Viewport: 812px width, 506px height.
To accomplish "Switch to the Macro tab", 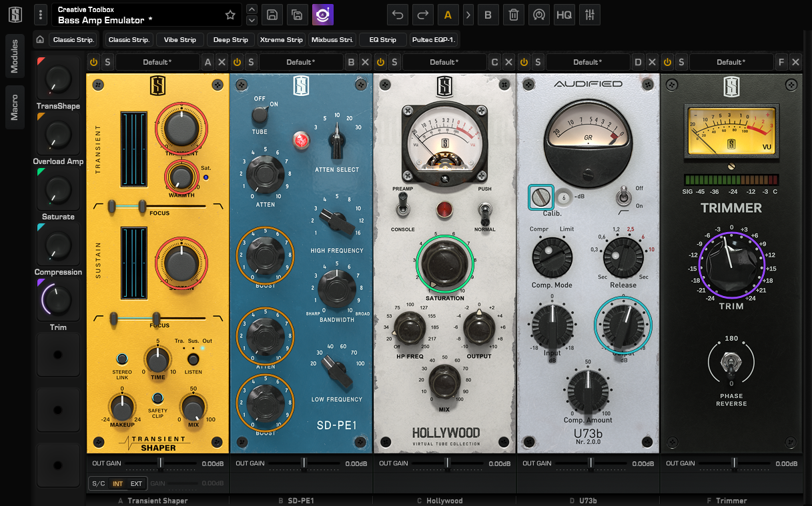I will [15, 107].
